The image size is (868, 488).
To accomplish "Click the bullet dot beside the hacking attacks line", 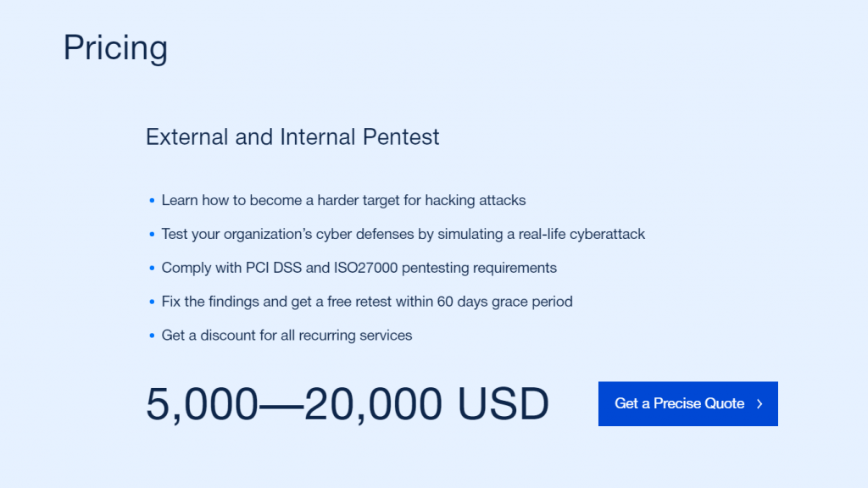I will pos(152,200).
